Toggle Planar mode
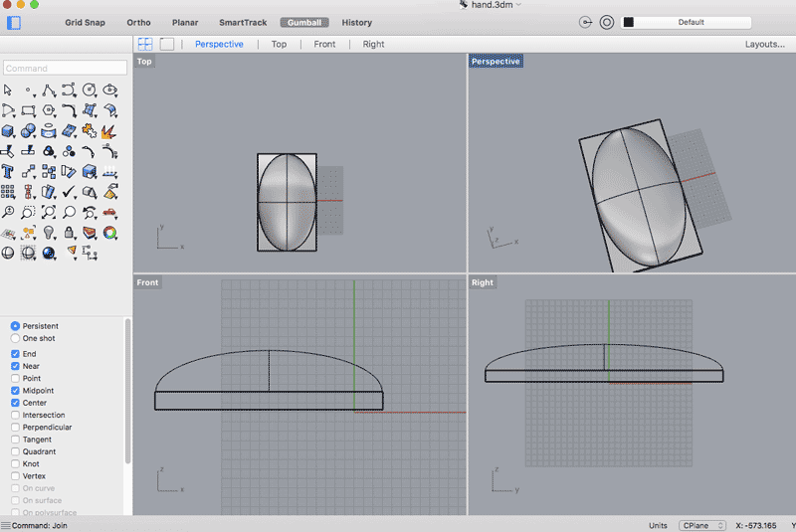This screenshot has width=796, height=532. (x=185, y=22)
